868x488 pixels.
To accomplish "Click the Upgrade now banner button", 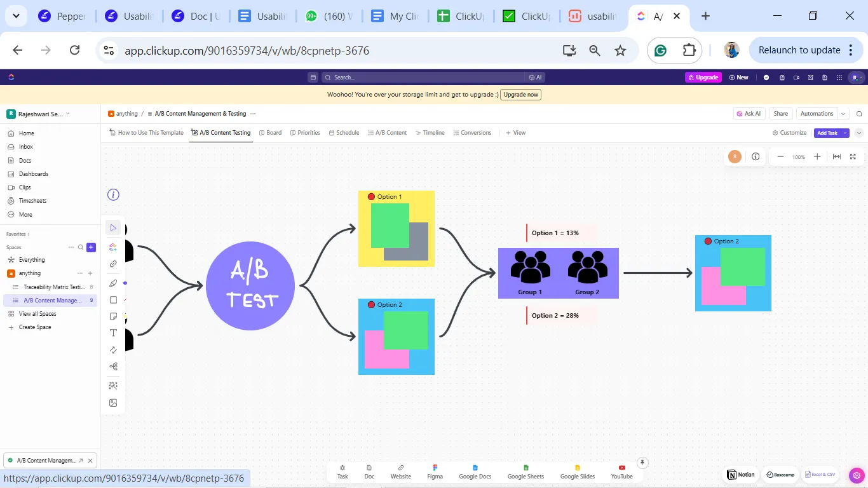I will 520,95.
